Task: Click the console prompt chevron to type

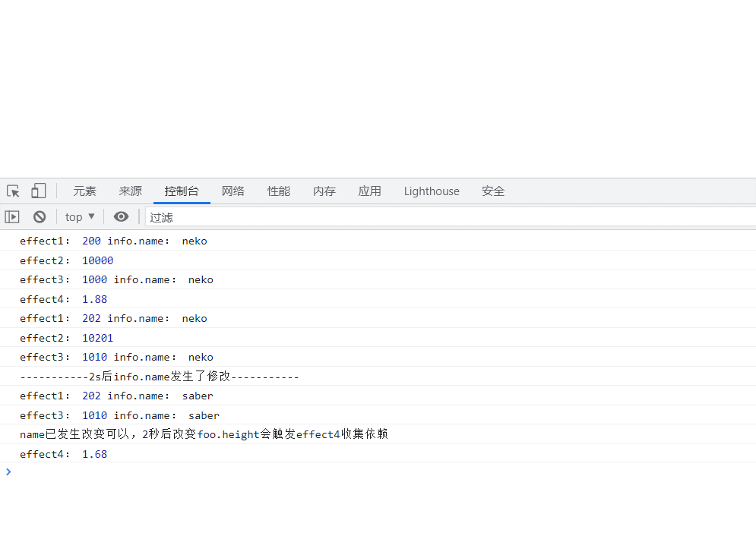Action: click(9, 472)
